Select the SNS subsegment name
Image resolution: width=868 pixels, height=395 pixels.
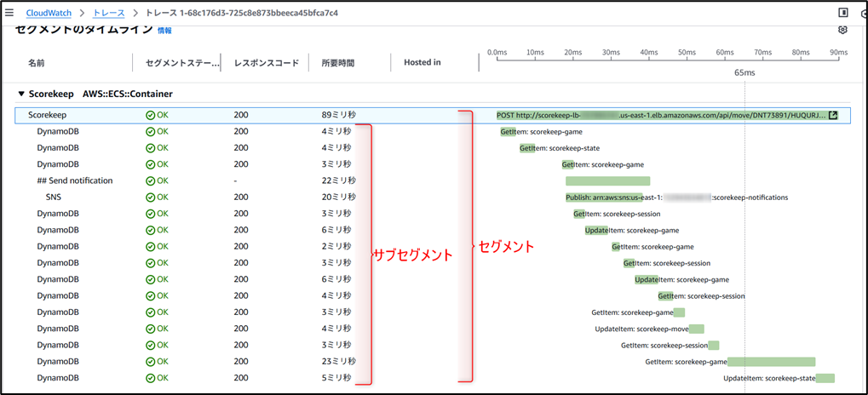pyautogui.click(x=54, y=197)
